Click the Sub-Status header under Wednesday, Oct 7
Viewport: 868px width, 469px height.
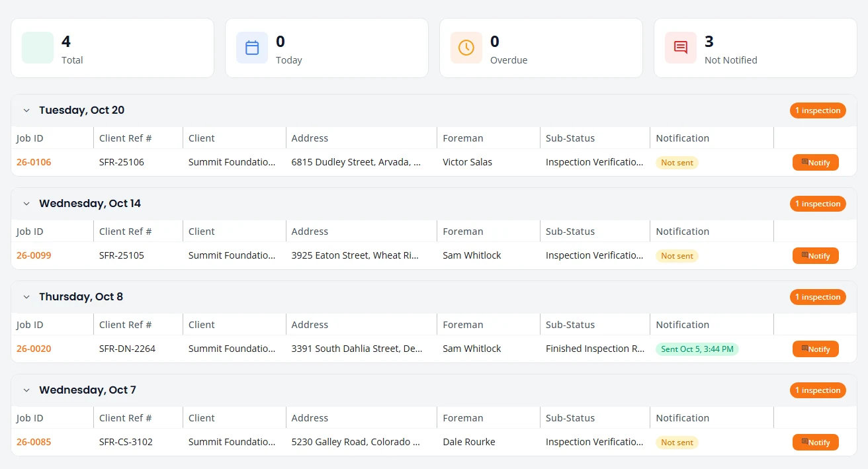[x=570, y=418]
